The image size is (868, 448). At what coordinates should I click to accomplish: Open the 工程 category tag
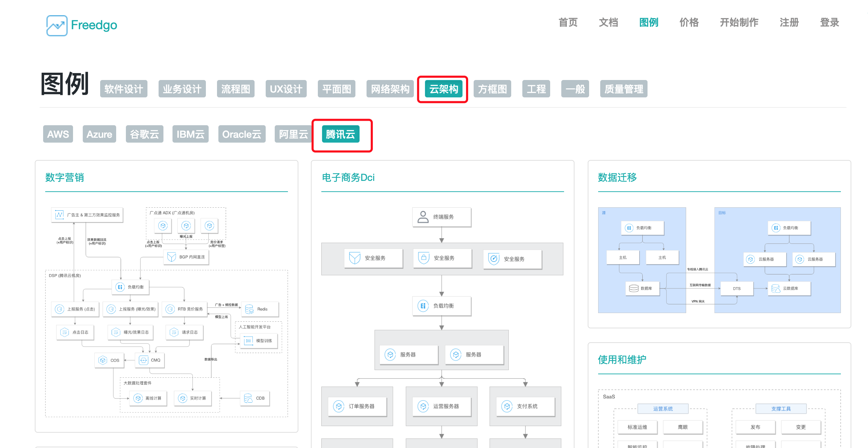tap(536, 89)
